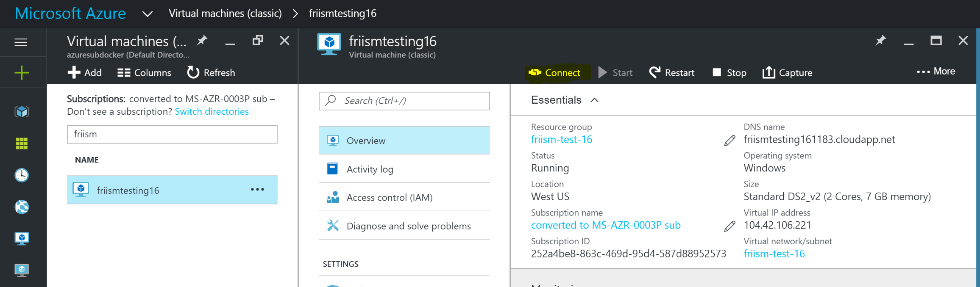
Task: Click the green plus New resource icon
Action: (x=22, y=73)
